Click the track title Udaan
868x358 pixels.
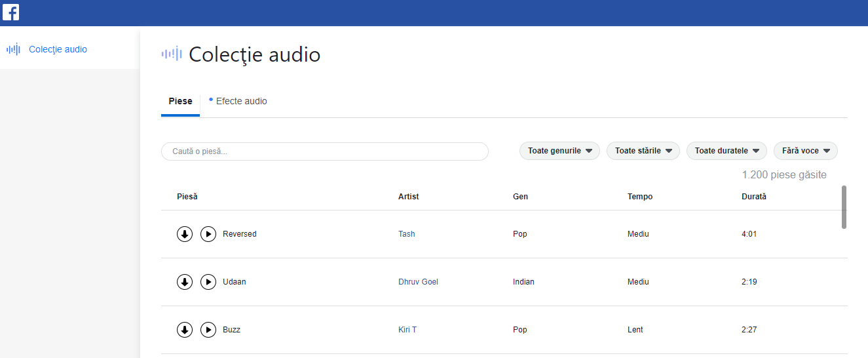tap(235, 282)
